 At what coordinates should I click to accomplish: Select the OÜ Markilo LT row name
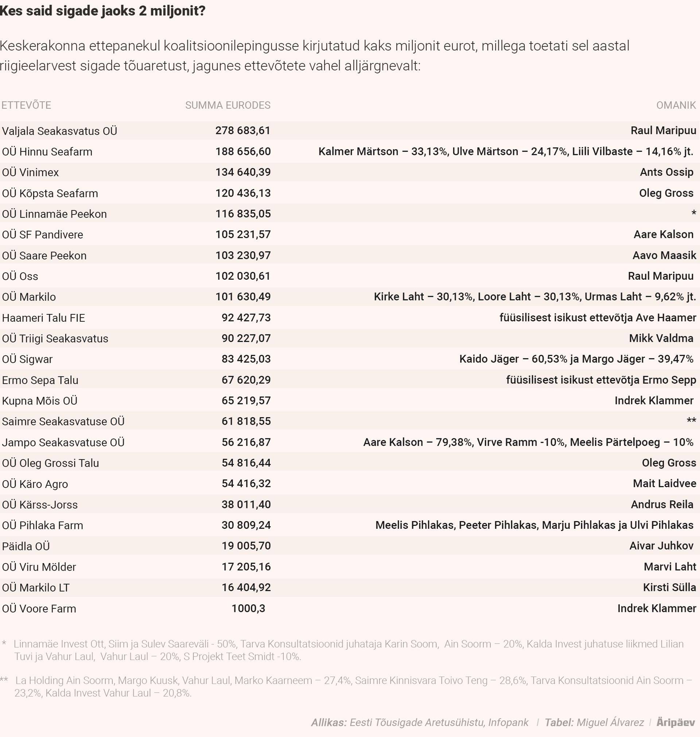tap(35, 588)
